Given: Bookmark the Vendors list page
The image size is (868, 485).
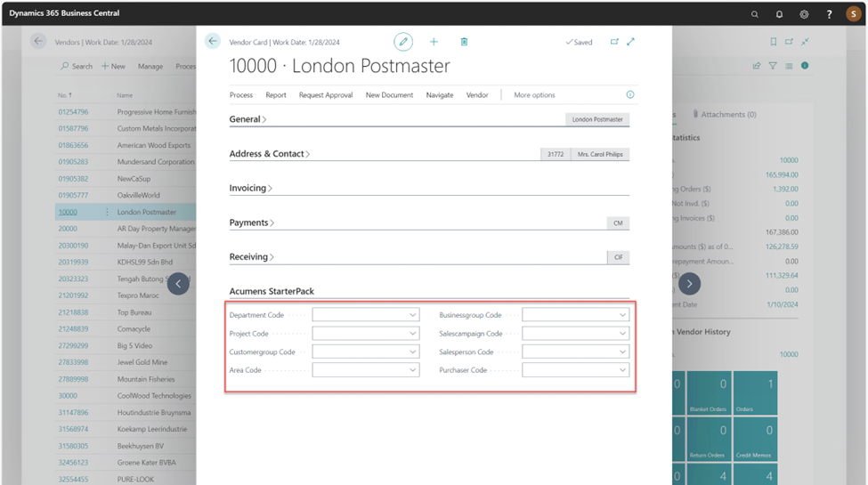Looking at the screenshot, I should (774, 42).
